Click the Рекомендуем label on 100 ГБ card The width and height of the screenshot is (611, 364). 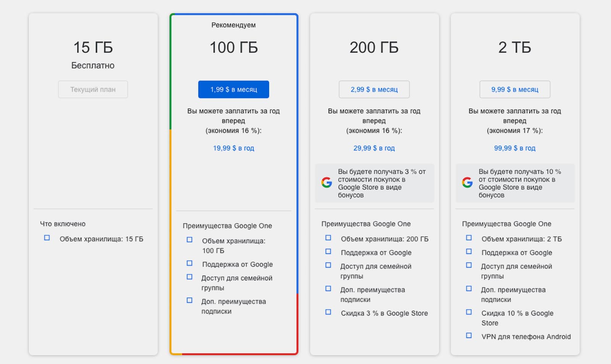coord(233,25)
